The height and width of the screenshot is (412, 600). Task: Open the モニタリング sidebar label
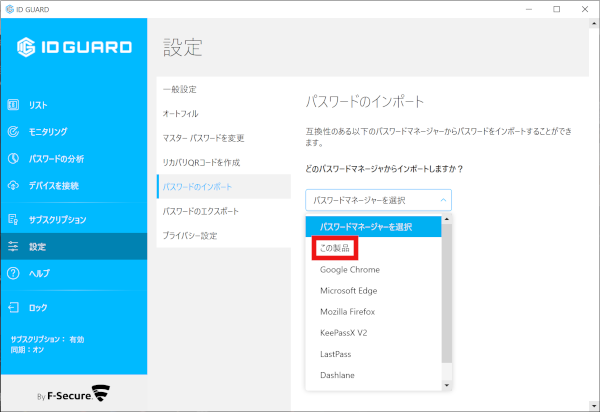pos(48,132)
